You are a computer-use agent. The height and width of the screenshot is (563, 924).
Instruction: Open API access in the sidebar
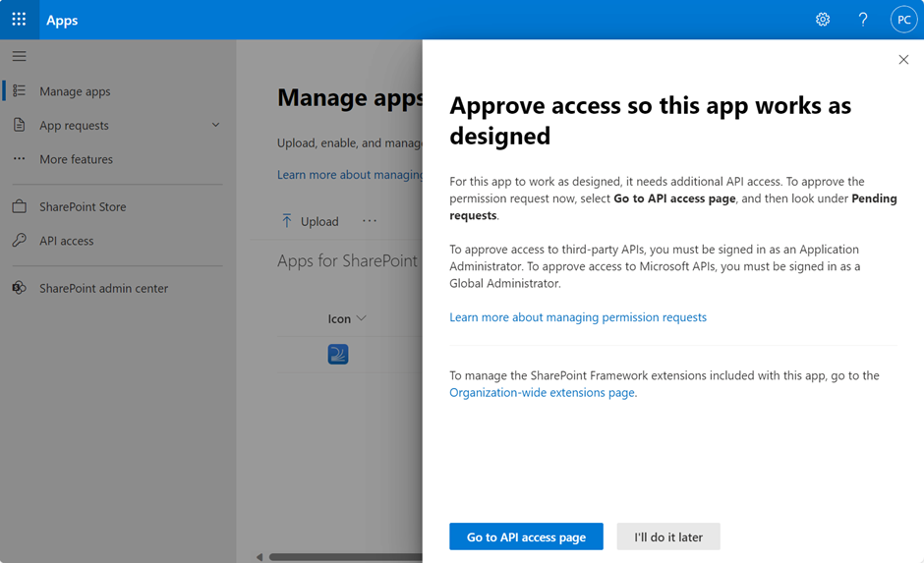(x=67, y=241)
